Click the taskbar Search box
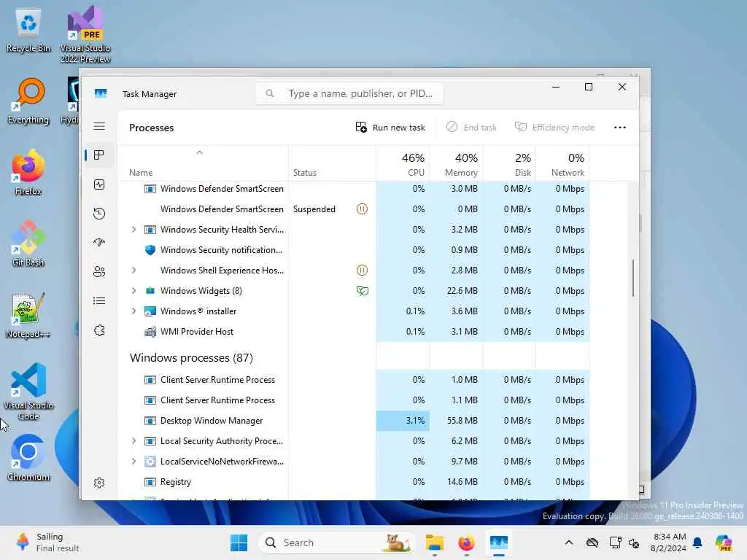Viewport: 747px width, 560px height. coord(336,542)
